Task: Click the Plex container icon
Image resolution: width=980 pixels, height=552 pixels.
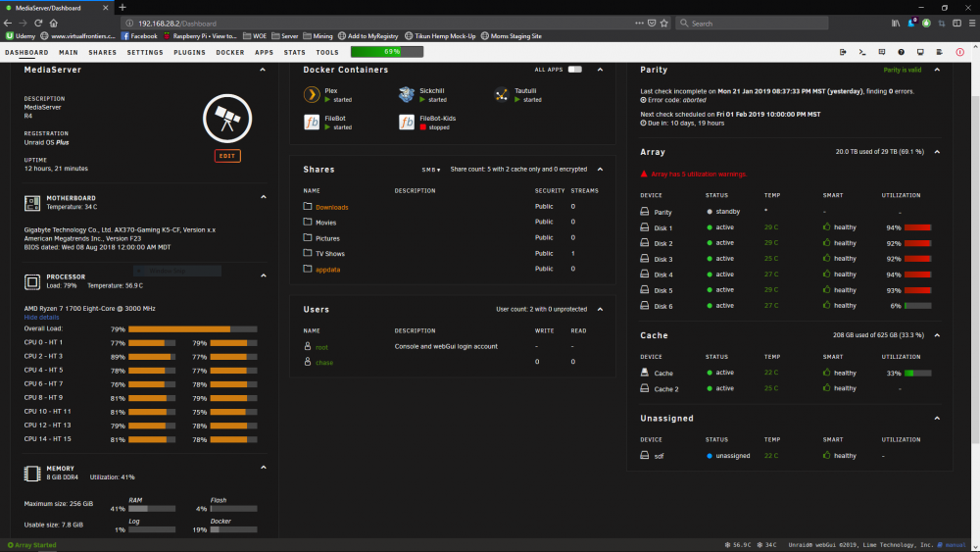Action: (x=312, y=94)
